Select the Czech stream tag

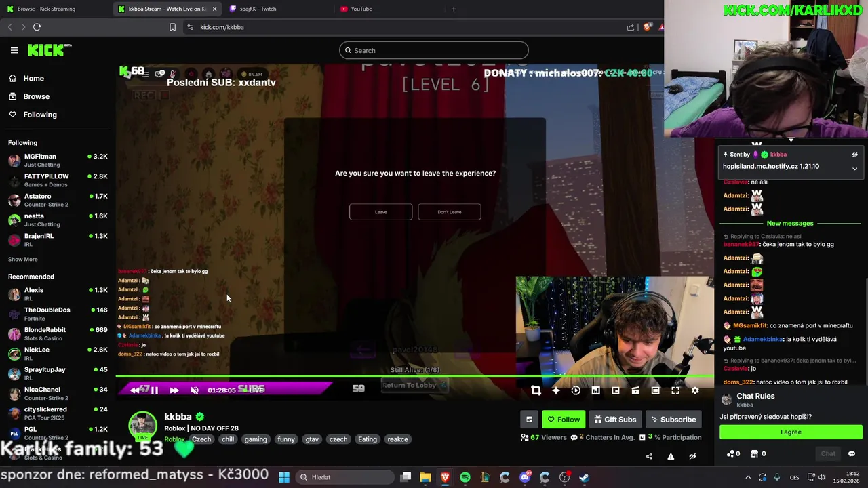[x=201, y=439]
